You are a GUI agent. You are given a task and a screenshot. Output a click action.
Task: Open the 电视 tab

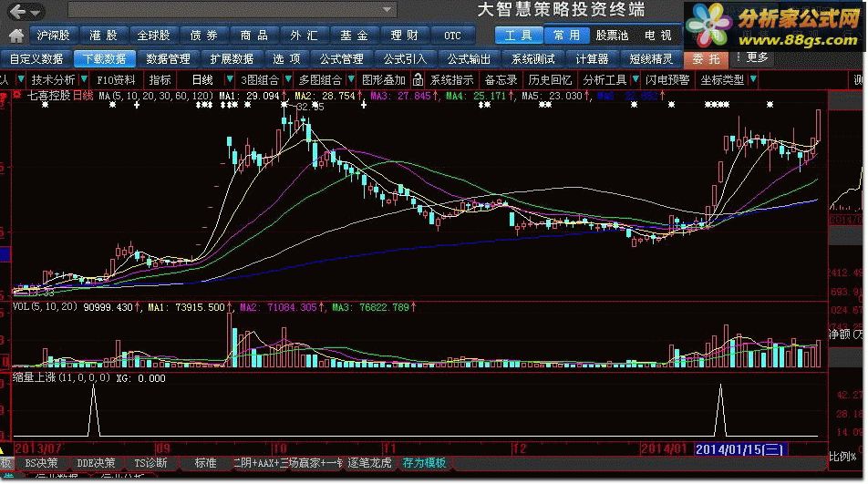(658, 36)
